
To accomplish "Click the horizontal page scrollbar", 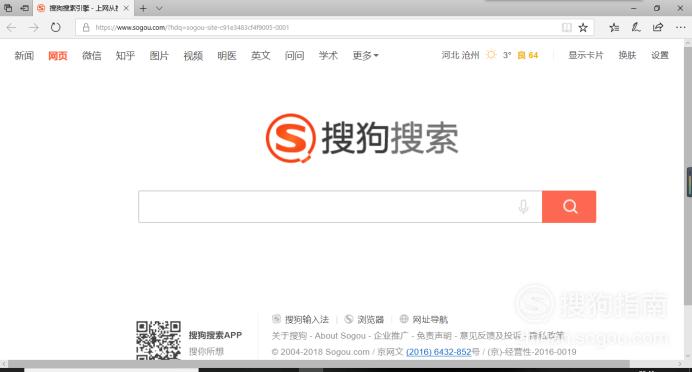I will click(x=318, y=364).
